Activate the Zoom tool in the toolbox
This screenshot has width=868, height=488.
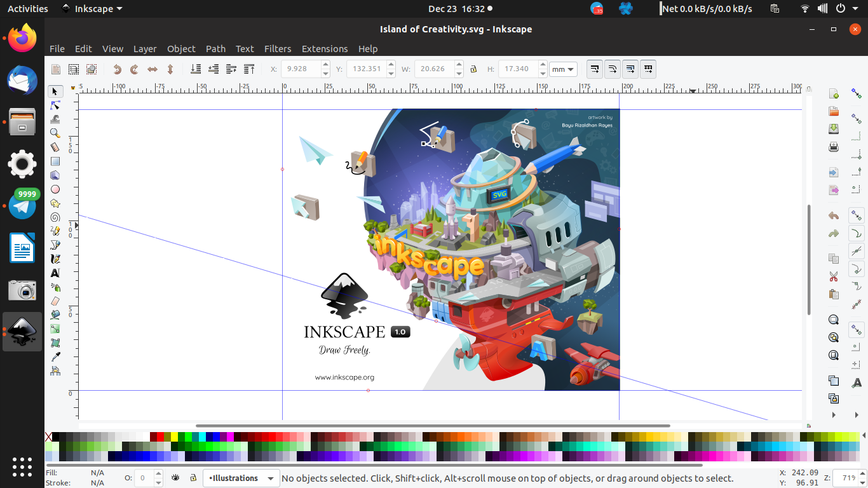coord(55,133)
